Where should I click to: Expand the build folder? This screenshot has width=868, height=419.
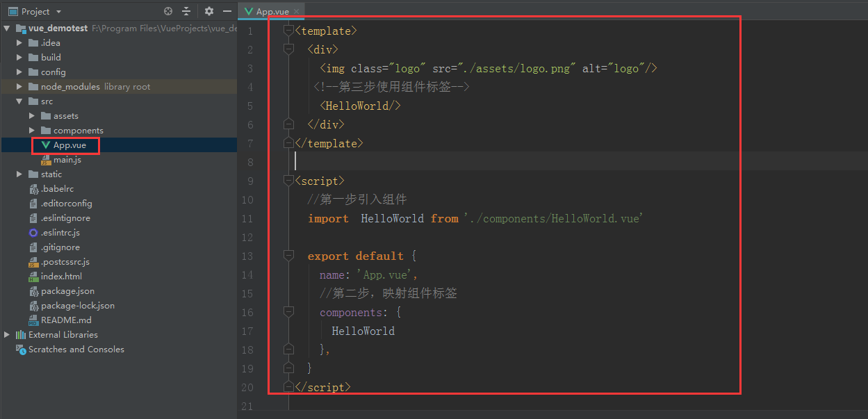[x=19, y=58]
